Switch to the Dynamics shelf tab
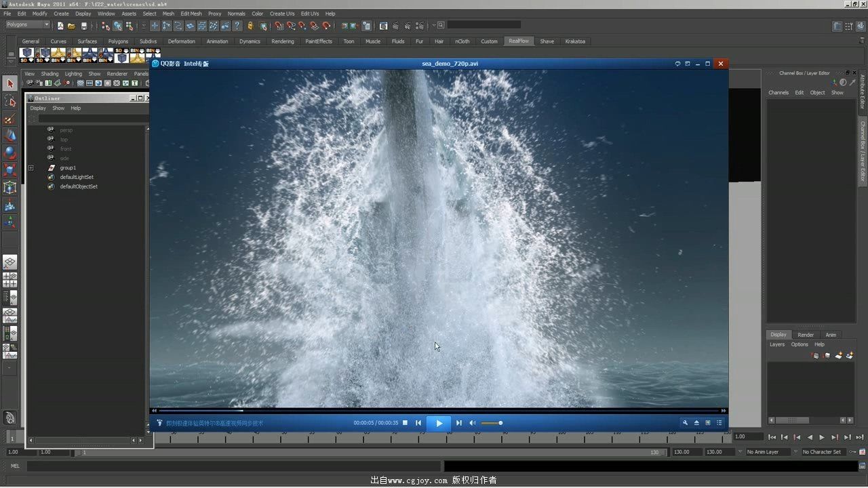Screen dimensions: 868x488 click(250, 41)
